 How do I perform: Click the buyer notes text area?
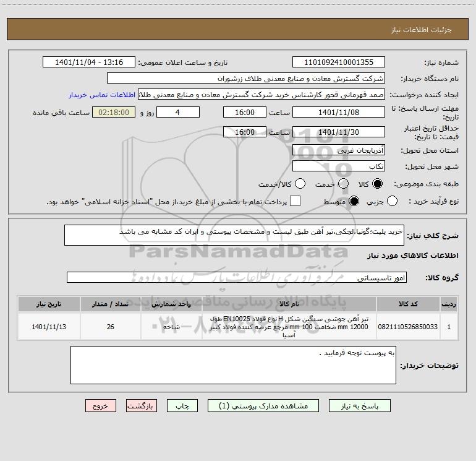pyautogui.click(x=233, y=365)
